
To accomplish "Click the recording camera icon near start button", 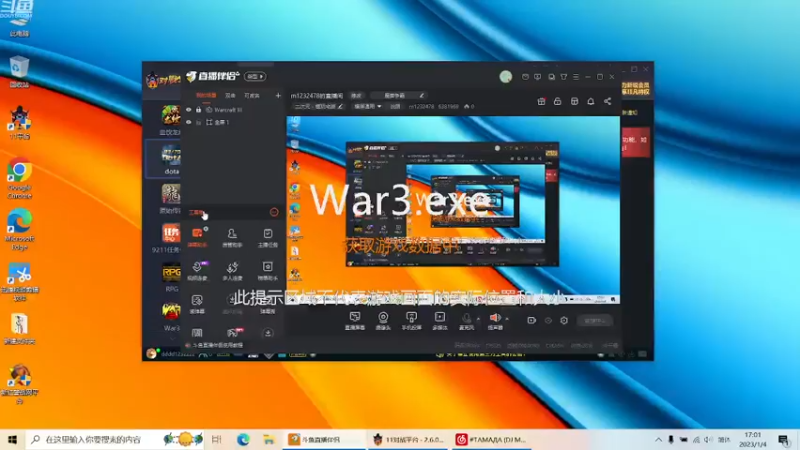I will coord(531,320).
